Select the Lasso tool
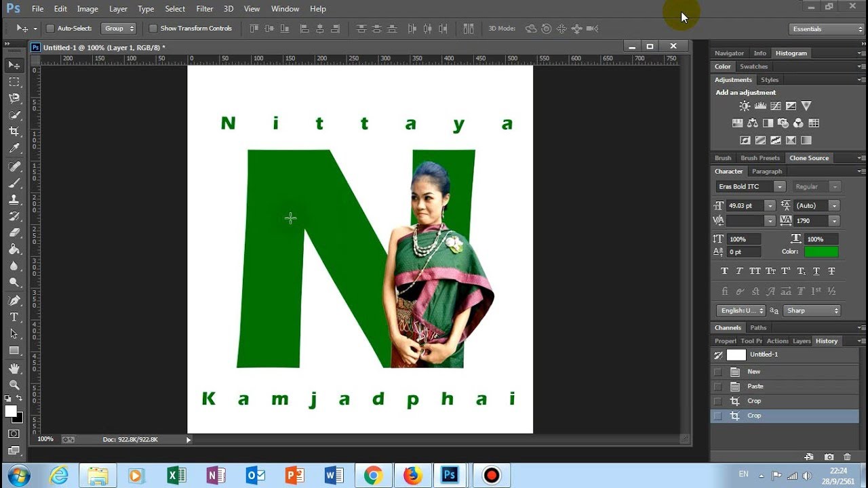This screenshot has width=868, height=488. [x=14, y=99]
